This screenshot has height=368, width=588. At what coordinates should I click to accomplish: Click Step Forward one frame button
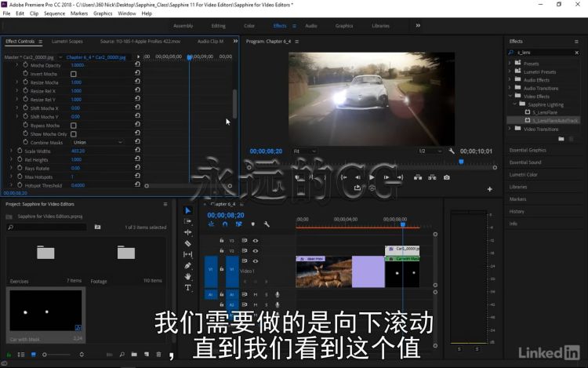coord(387,177)
